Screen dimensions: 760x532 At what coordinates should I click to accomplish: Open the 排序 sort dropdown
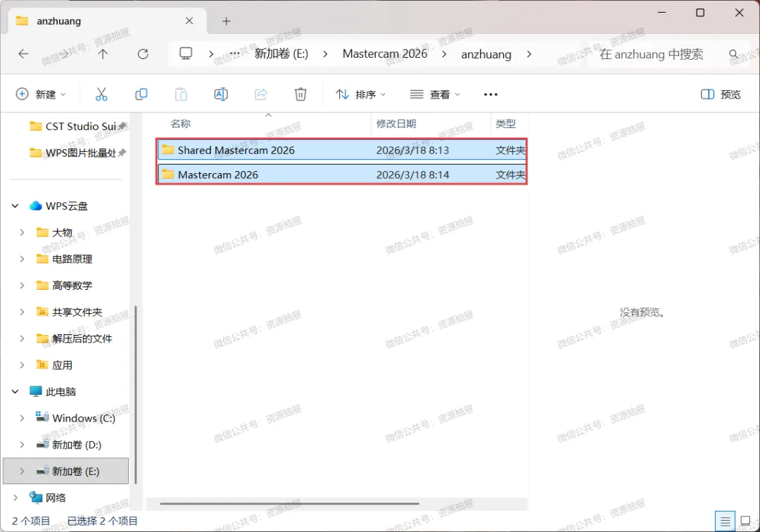point(360,94)
